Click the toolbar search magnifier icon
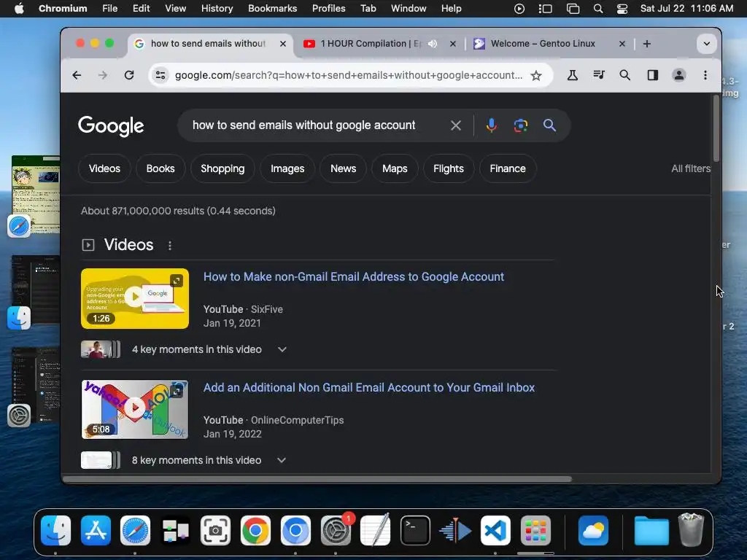 tap(625, 75)
